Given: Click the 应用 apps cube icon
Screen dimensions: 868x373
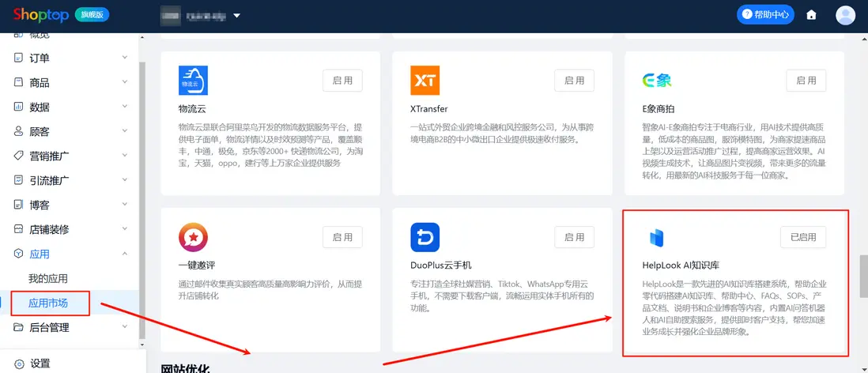Looking at the screenshot, I should point(18,254).
